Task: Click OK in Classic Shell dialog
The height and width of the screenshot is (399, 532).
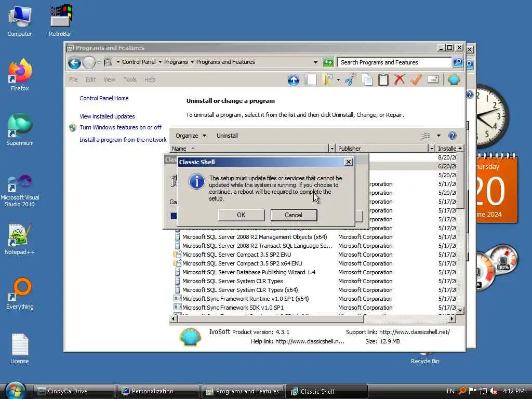Action: (241, 215)
